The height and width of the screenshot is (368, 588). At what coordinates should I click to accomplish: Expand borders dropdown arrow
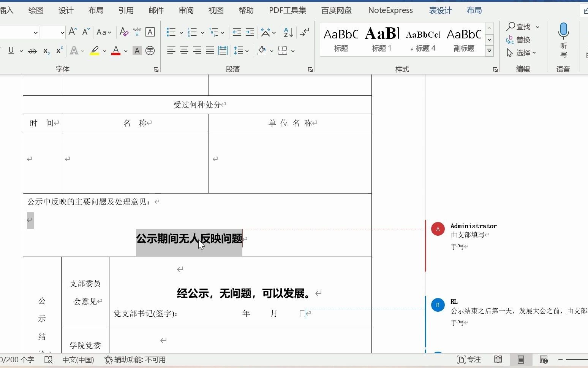coord(293,51)
